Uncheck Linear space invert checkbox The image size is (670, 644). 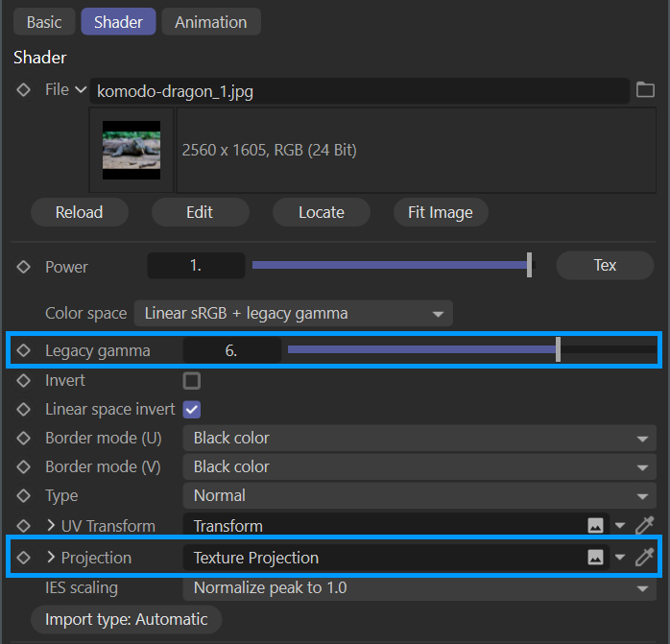point(192,409)
